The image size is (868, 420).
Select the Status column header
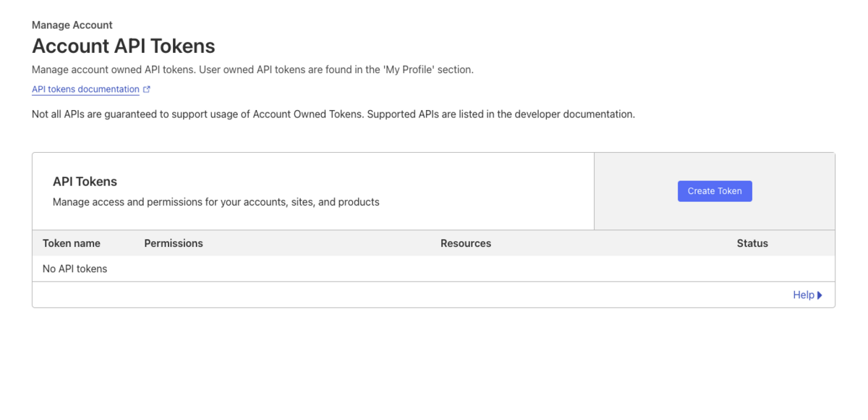[x=752, y=243]
